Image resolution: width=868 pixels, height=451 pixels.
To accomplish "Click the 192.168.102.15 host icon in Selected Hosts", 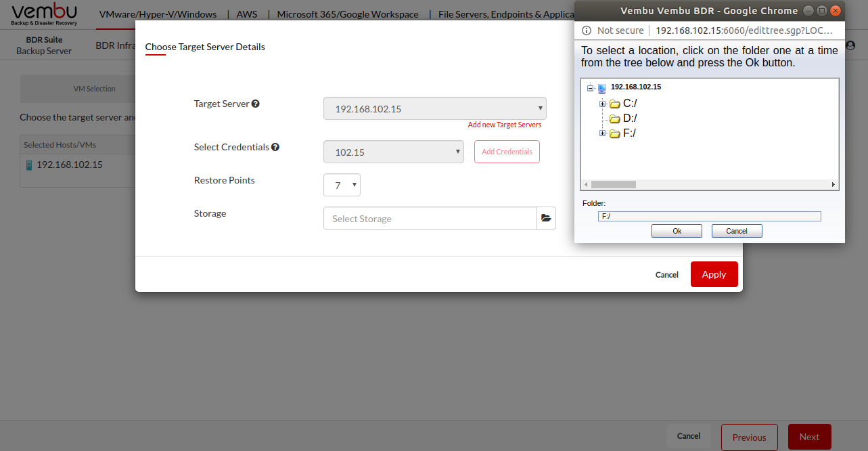I will [29, 165].
